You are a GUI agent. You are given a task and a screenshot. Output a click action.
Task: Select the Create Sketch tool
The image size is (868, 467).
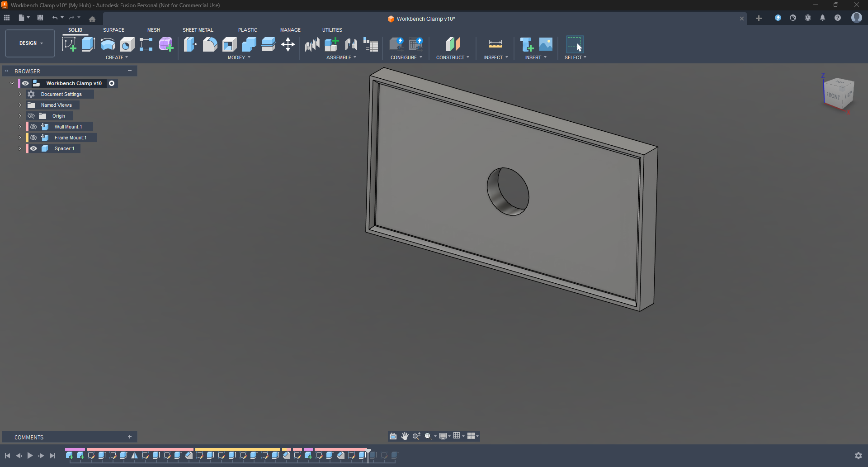click(69, 44)
